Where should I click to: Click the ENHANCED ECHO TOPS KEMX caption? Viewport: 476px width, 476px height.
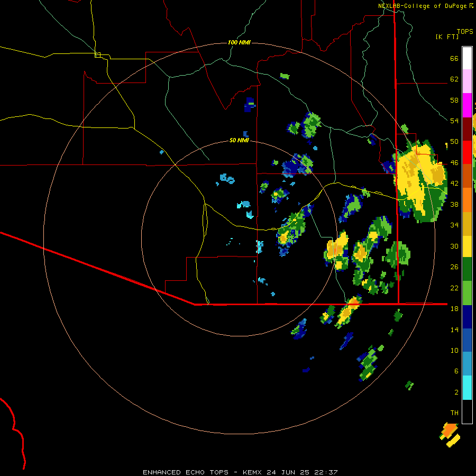click(x=240, y=472)
